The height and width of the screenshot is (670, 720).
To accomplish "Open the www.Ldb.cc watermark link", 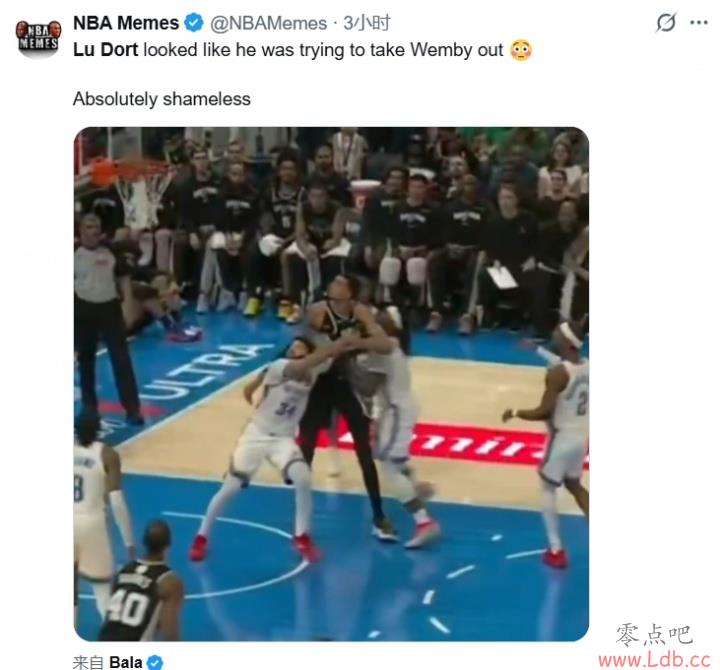I will click(x=655, y=659).
